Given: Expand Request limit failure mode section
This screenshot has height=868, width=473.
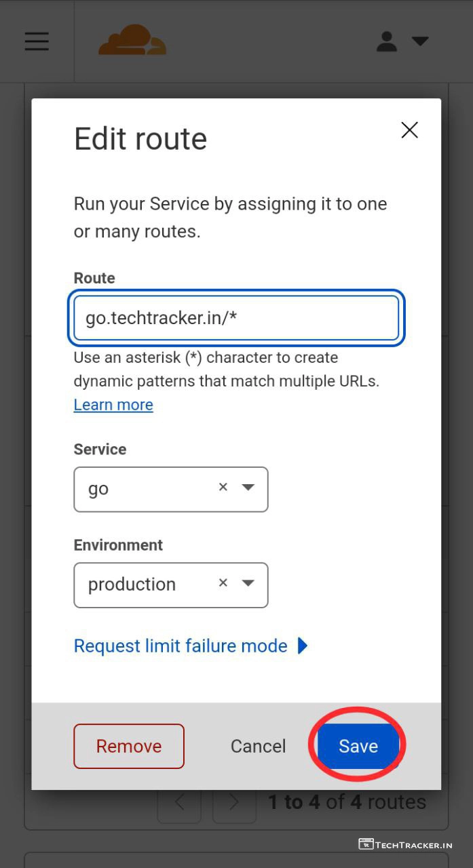Looking at the screenshot, I should point(181,646).
